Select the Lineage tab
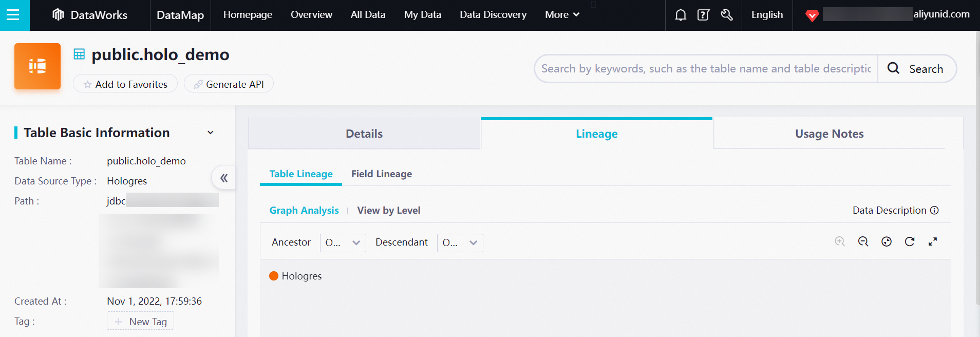 click(597, 134)
